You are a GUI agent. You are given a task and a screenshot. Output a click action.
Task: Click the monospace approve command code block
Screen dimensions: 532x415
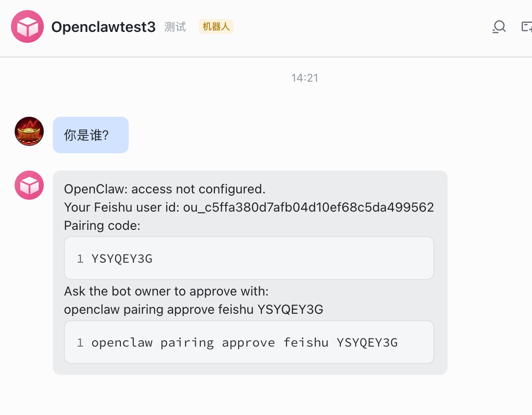(x=249, y=342)
